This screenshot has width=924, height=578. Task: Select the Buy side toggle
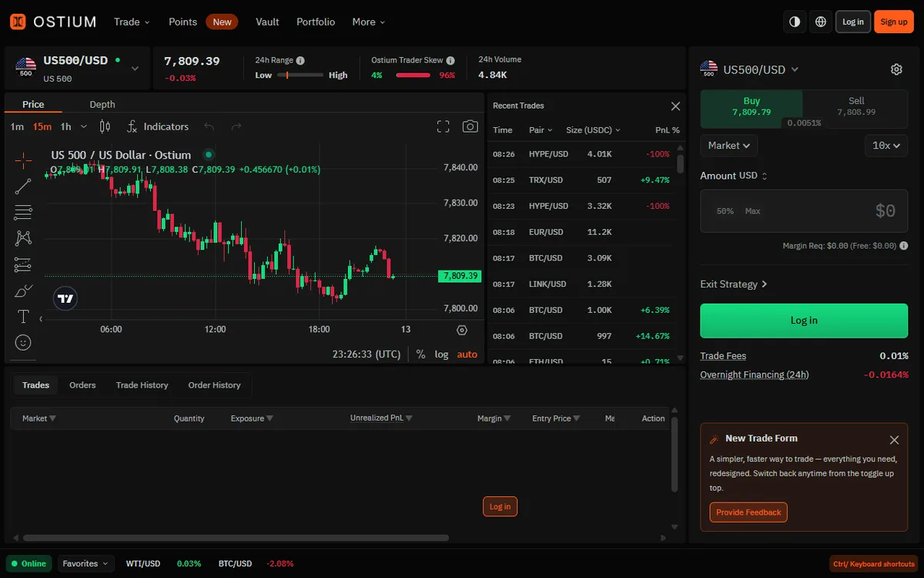pyautogui.click(x=752, y=106)
